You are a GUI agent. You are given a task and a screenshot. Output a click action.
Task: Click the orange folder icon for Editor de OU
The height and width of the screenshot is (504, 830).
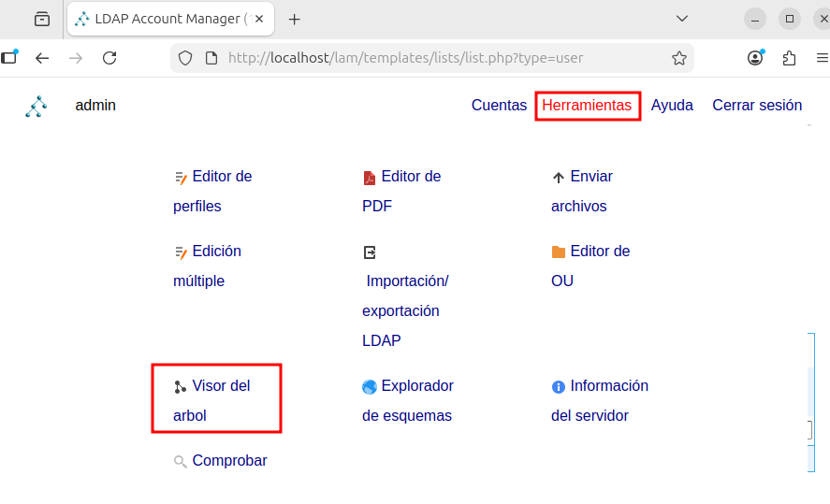point(559,252)
